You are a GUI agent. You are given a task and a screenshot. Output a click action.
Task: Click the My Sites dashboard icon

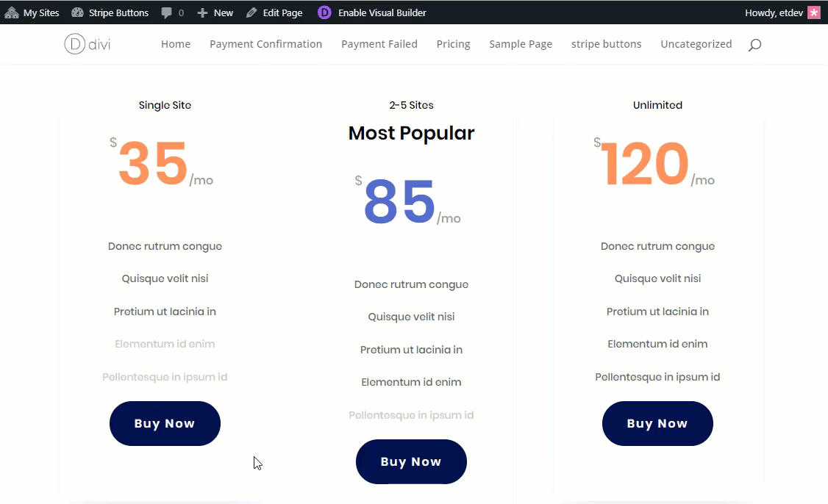(x=12, y=12)
